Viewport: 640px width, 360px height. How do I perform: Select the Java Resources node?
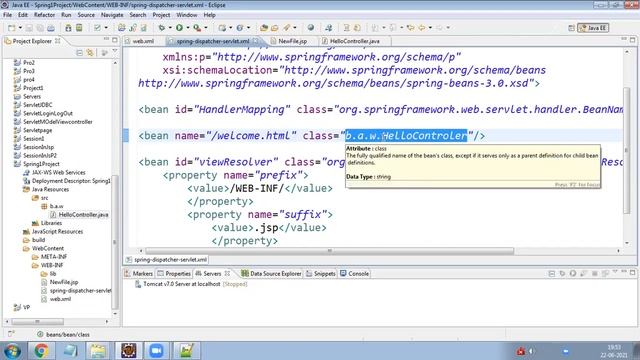(50, 189)
